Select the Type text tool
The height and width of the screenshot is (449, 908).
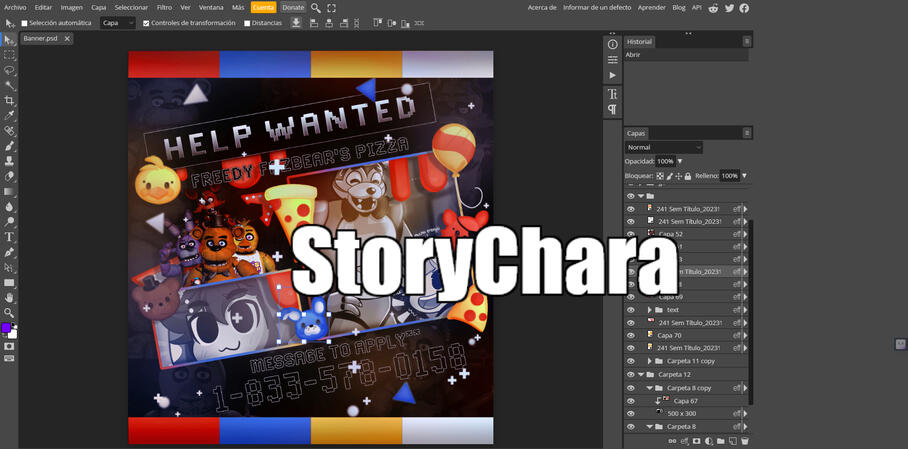tap(10, 237)
